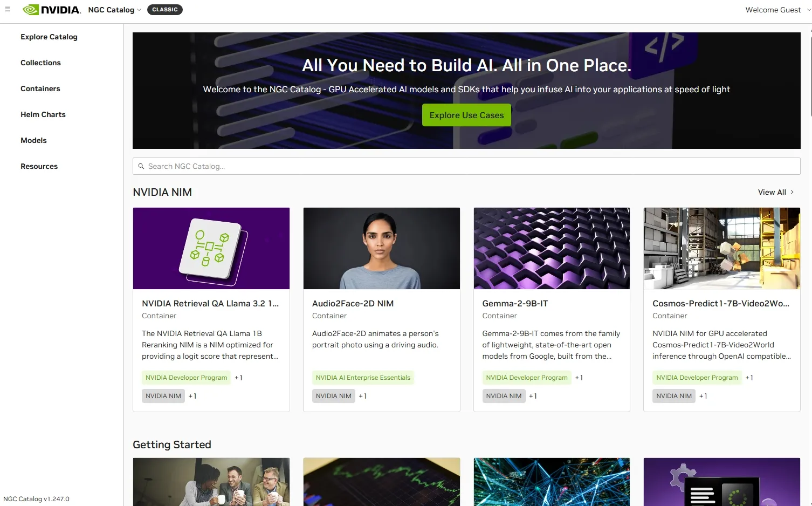The image size is (812, 506).
Task: Click NVIDIA NIM tag on Cosmos card
Action: [674, 396]
